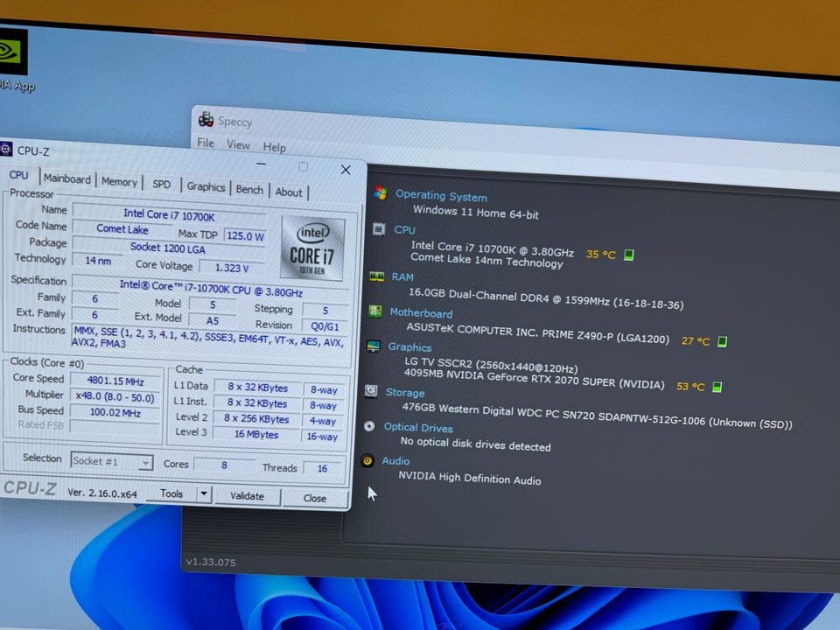Switch to the About tab
This screenshot has height=630, width=840.
tap(288, 192)
